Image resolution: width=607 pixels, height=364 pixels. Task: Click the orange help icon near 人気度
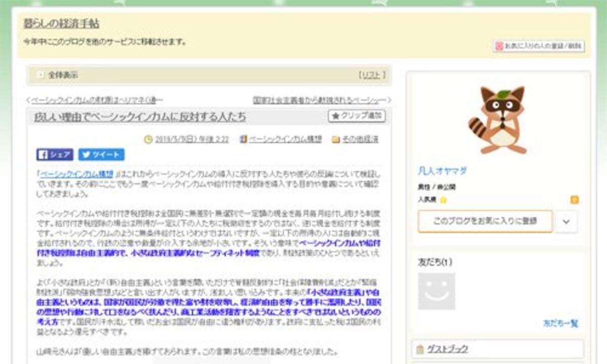point(574,200)
